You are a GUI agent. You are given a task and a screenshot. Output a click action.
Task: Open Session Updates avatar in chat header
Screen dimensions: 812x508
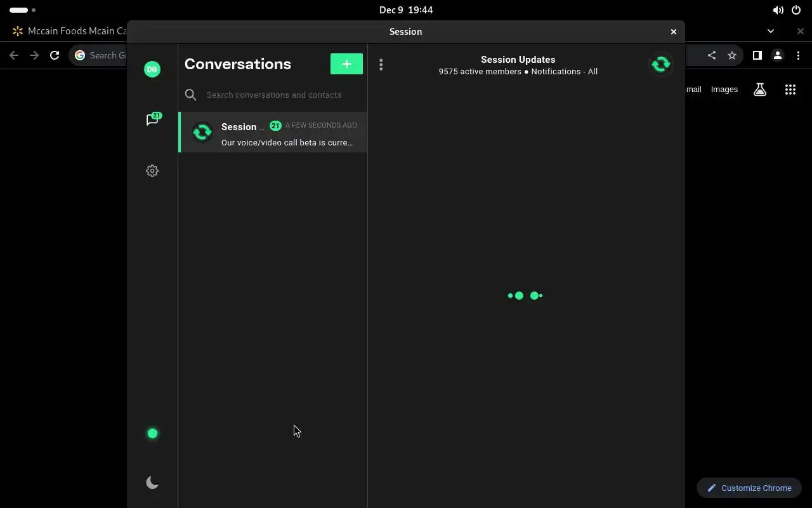[x=661, y=64]
